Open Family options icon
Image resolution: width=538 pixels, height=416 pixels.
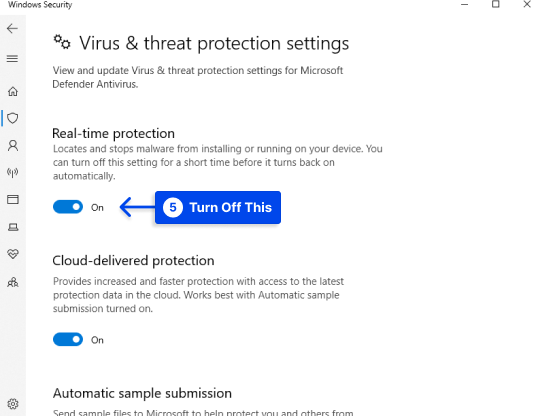13,282
